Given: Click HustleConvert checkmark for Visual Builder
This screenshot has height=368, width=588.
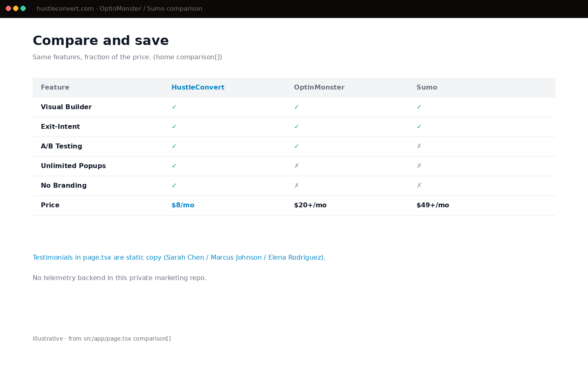Looking at the screenshot, I should 174,107.
